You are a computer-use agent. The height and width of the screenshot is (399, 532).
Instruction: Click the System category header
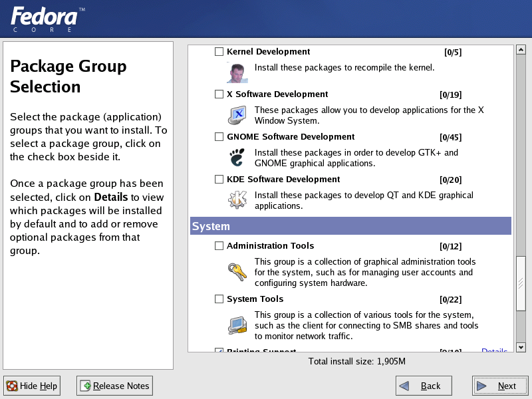coord(350,226)
